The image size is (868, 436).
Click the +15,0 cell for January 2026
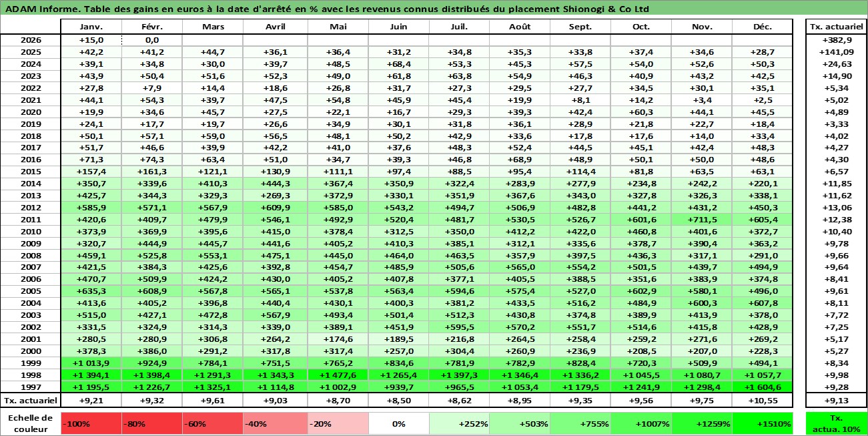(x=91, y=39)
